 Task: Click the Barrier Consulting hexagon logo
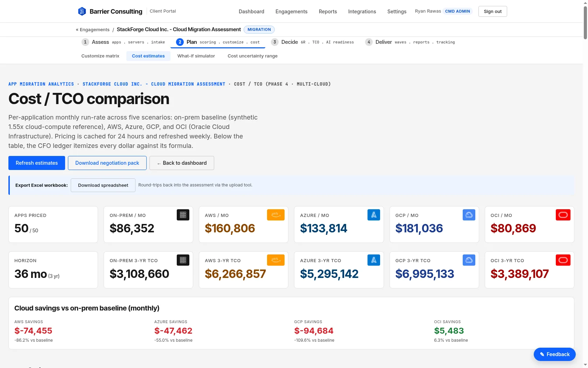coord(82,11)
